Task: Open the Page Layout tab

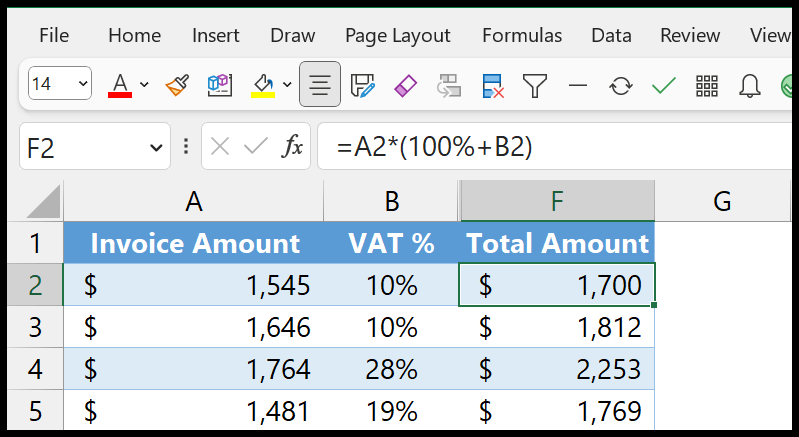Action: tap(397, 36)
